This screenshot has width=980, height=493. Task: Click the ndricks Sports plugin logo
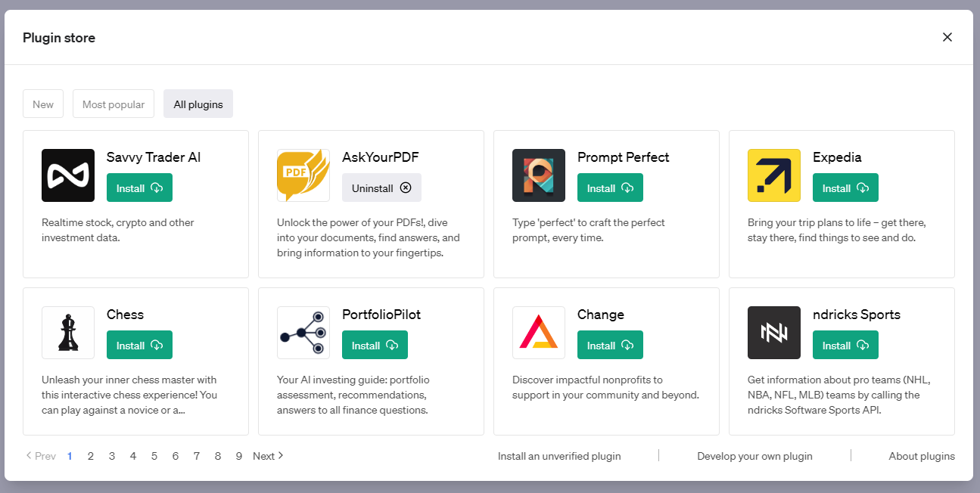tap(774, 333)
